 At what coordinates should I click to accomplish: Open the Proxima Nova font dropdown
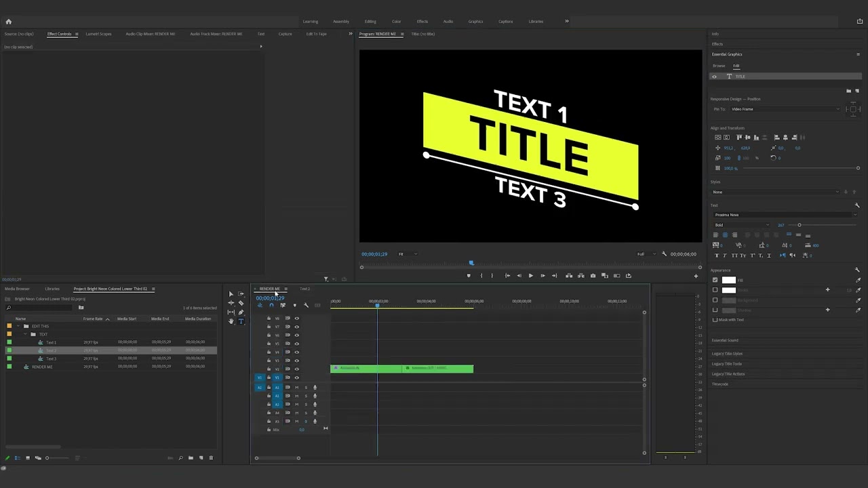(785, 215)
